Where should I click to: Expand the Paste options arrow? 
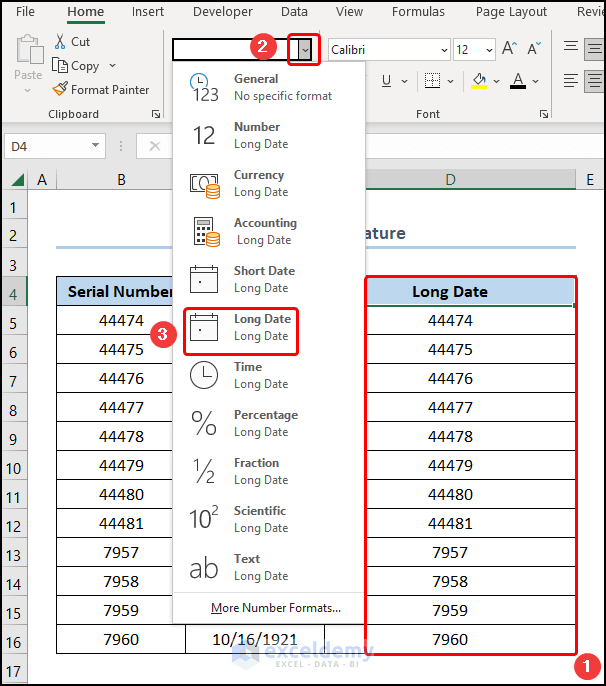click(28, 91)
